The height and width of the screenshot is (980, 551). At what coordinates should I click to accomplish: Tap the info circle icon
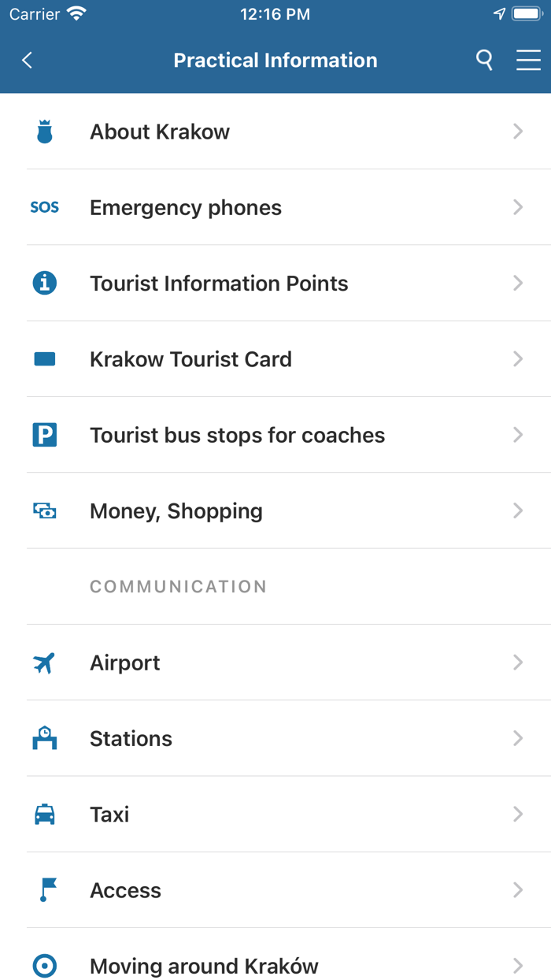click(45, 284)
